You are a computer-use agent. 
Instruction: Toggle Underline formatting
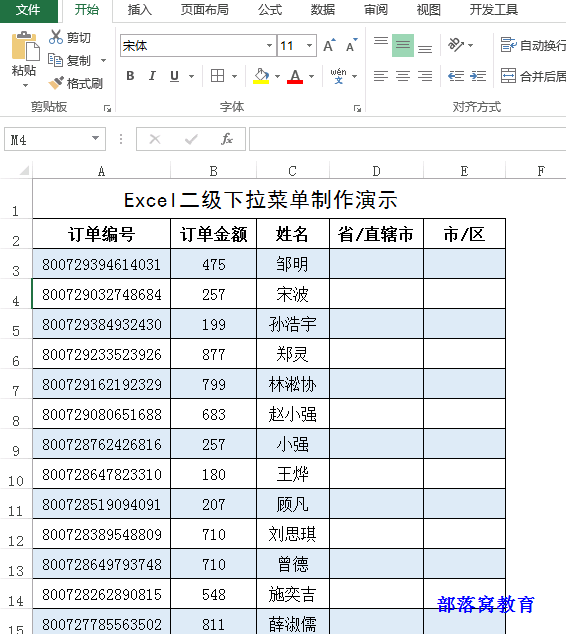pos(174,76)
